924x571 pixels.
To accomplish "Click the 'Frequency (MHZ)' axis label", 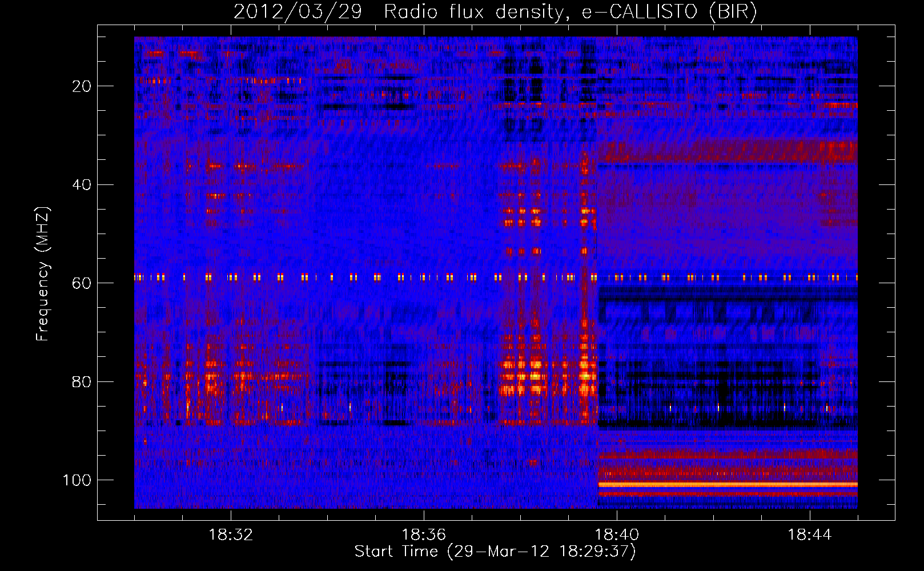I will coord(42,274).
